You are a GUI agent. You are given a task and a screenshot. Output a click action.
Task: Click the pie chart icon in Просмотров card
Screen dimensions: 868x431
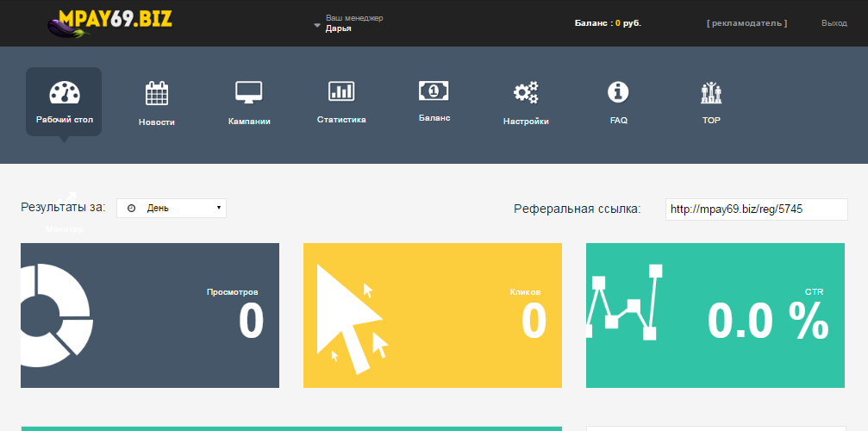tap(57, 315)
